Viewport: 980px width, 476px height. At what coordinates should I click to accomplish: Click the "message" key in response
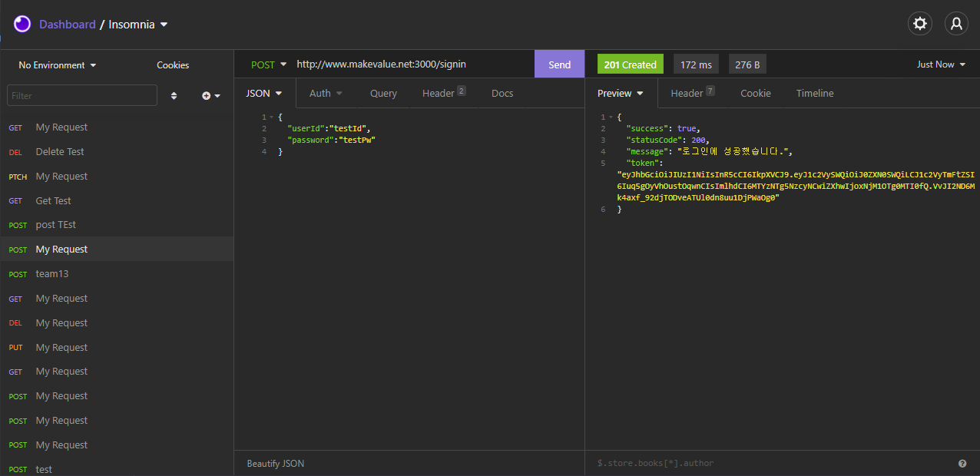pyautogui.click(x=647, y=152)
